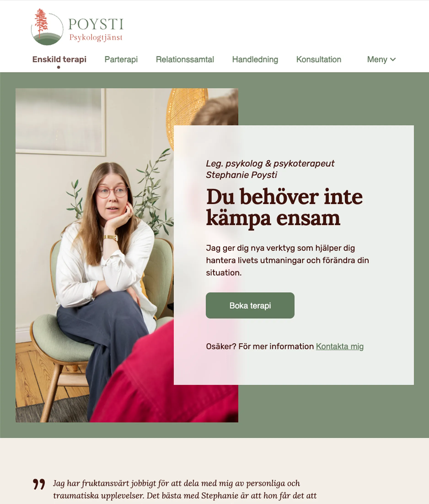The height and width of the screenshot is (504, 429).
Task: Open the Handledning navigation item
Action: [255, 59]
